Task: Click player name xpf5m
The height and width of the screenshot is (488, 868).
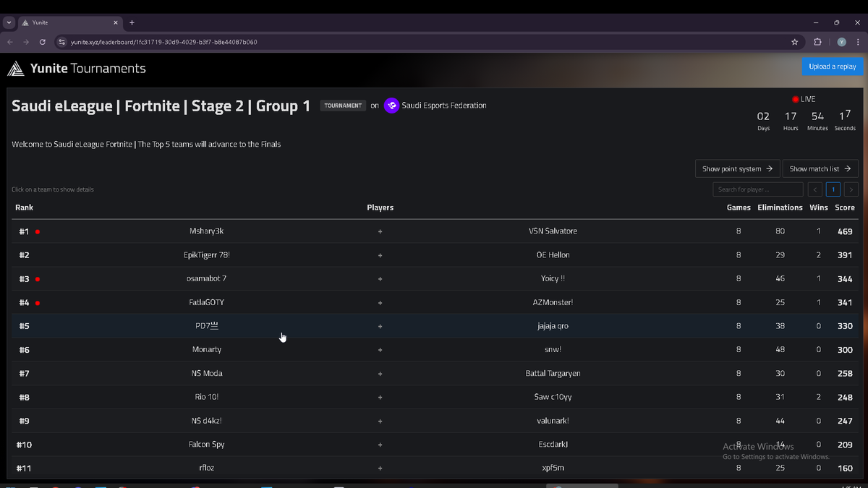Action: 553,468
